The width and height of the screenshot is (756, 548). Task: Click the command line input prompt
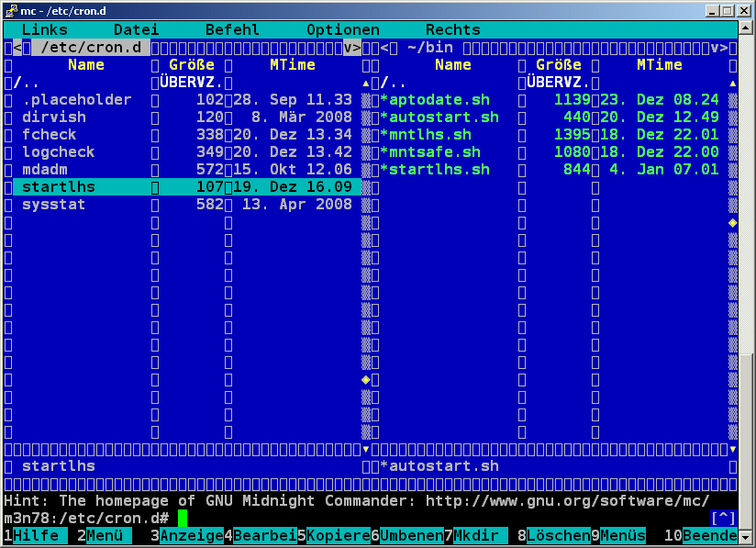[x=182, y=519]
